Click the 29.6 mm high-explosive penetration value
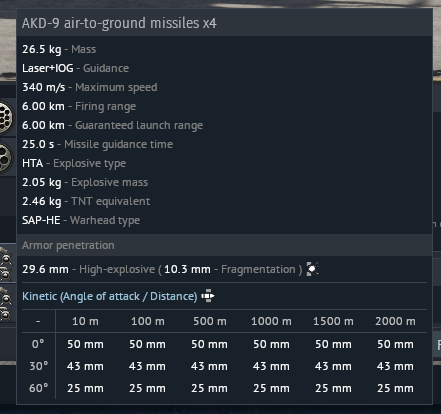 pos(45,269)
